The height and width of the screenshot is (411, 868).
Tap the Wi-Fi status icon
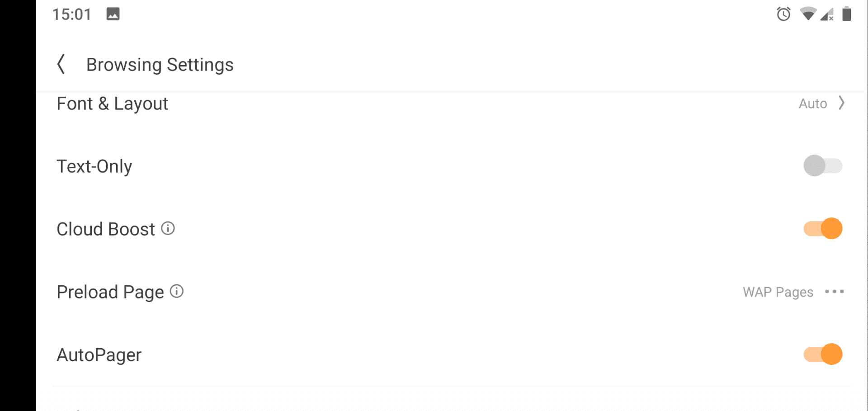tap(807, 14)
